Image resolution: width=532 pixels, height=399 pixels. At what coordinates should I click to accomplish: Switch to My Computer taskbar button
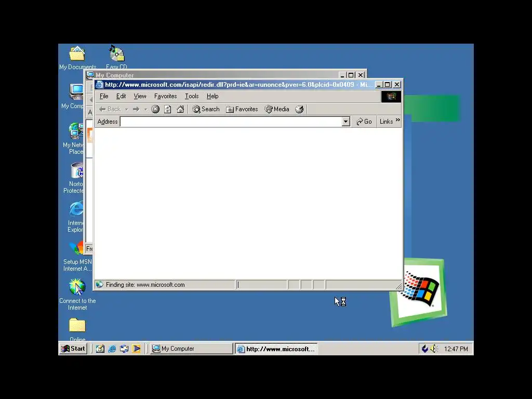pyautogui.click(x=192, y=349)
